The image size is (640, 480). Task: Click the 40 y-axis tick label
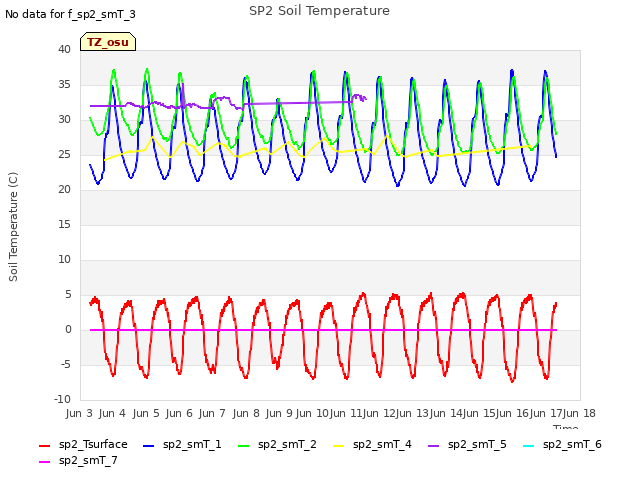[64, 49]
